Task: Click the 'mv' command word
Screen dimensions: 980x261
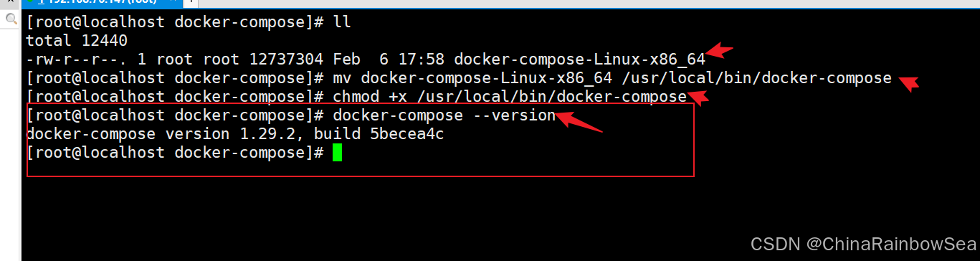Action: click(341, 77)
